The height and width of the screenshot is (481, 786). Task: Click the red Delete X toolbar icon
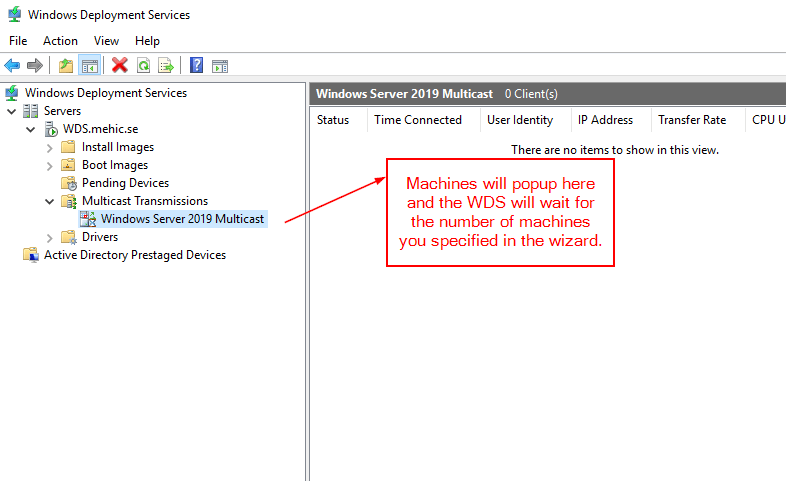tap(119, 65)
